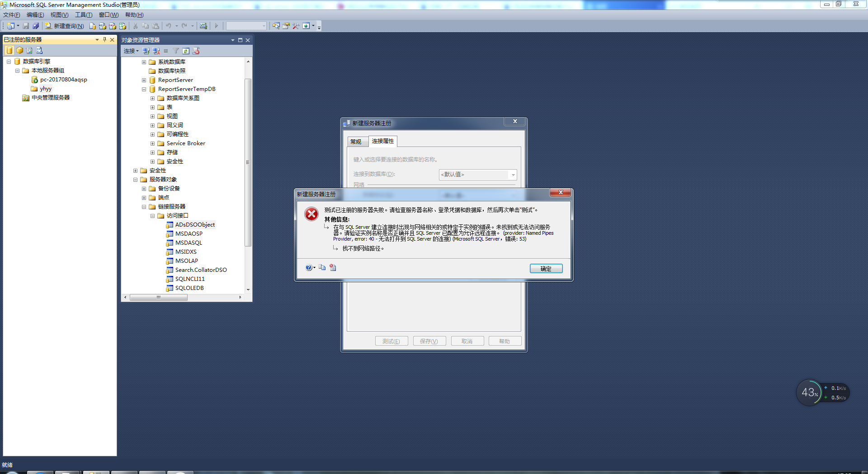868x474 pixels.
Task: Click Disconnect icon in 对象资源管理器 toolbar
Action: [x=156, y=51]
